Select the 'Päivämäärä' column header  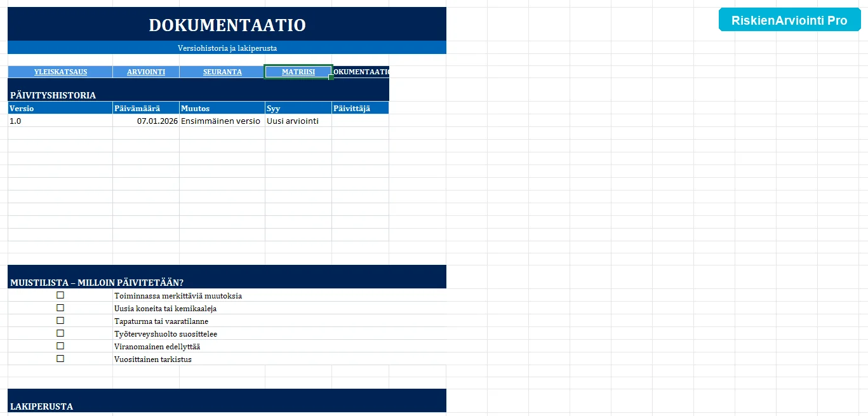(x=146, y=108)
